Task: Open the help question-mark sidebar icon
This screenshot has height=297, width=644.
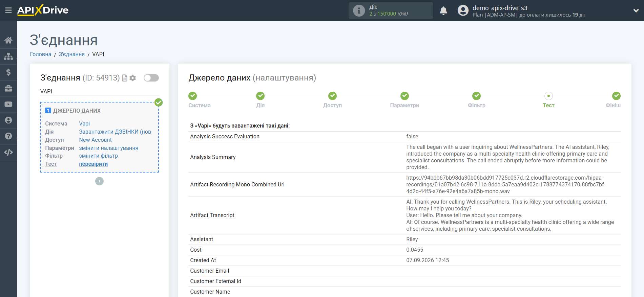Action: (x=8, y=136)
